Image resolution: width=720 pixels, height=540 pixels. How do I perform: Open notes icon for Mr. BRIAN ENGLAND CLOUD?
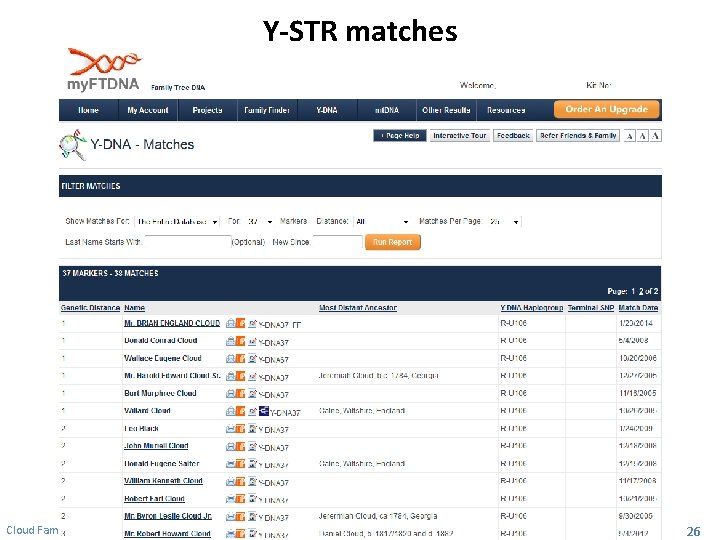[x=252, y=323]
